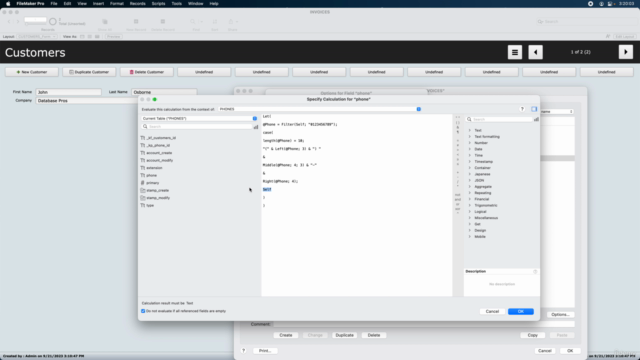
Task: Select the primary number field
Action: pyautogui.click(x=152, y=183)
